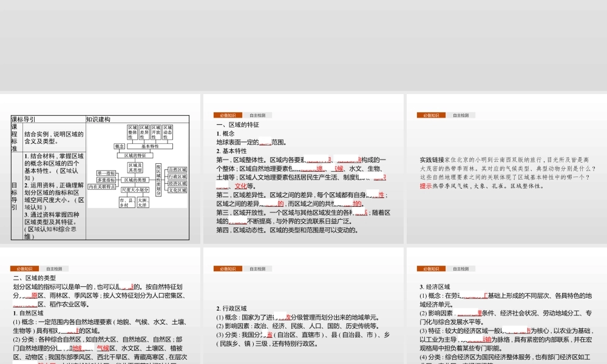The height and width of the screenshot is (364, 607).
Task: Click the 3. 经济区域 heading
Action: click(435, 286)
